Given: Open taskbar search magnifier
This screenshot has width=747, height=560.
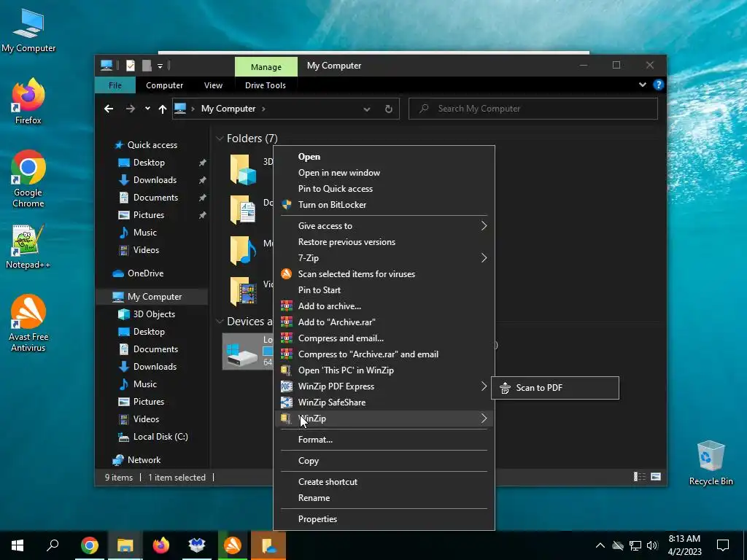Looking at the screenshot, I should 53,545.
